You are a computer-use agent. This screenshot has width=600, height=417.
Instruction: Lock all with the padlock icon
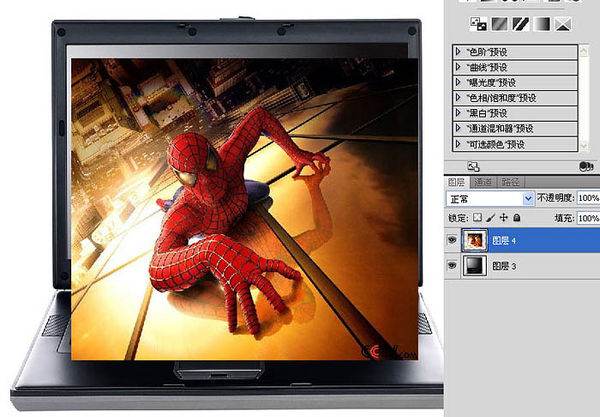517,218
